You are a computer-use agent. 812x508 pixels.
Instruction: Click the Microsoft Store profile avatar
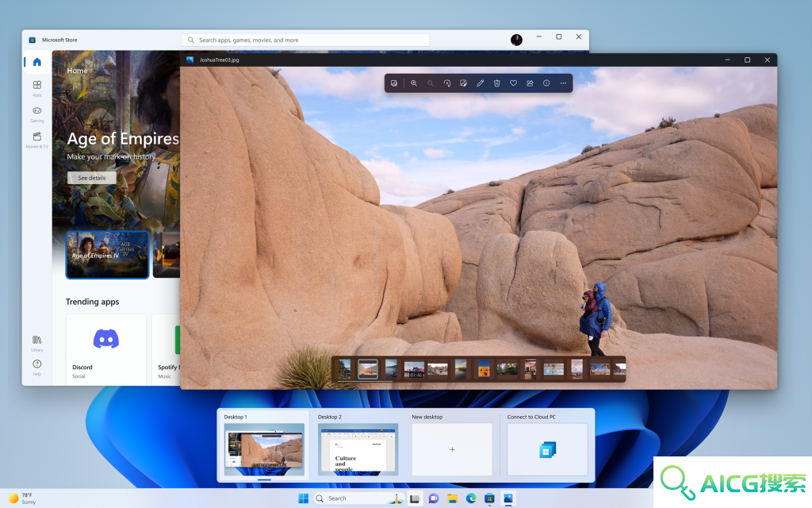(516, 40)
